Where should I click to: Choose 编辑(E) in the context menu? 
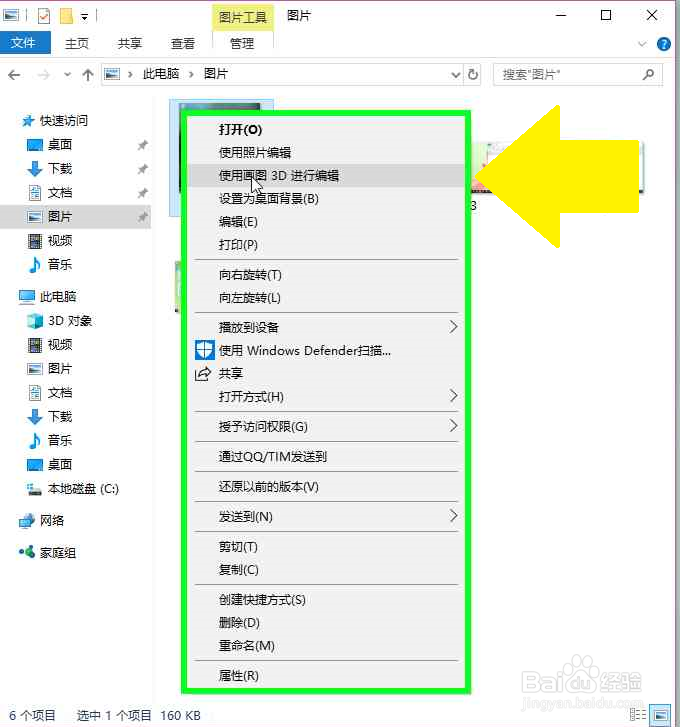click(326, 222)
